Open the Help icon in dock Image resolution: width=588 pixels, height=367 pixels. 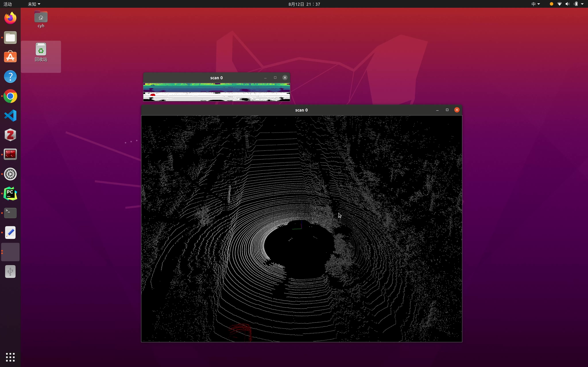(10, 77)
